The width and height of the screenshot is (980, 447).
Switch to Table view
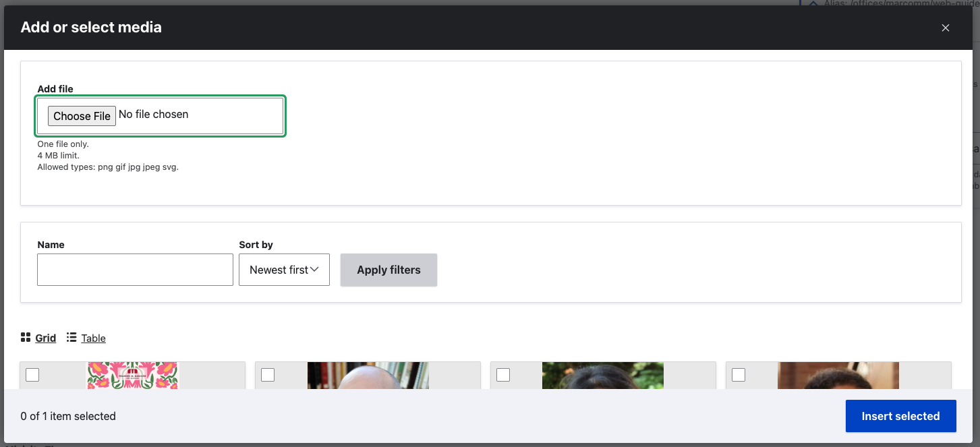point(93,338)
